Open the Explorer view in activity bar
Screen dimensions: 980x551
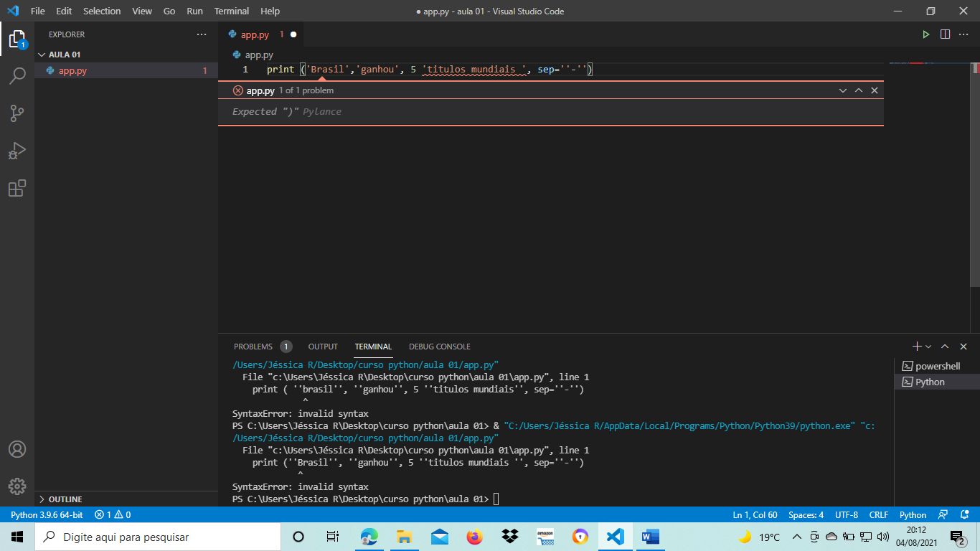pos(17,39)
